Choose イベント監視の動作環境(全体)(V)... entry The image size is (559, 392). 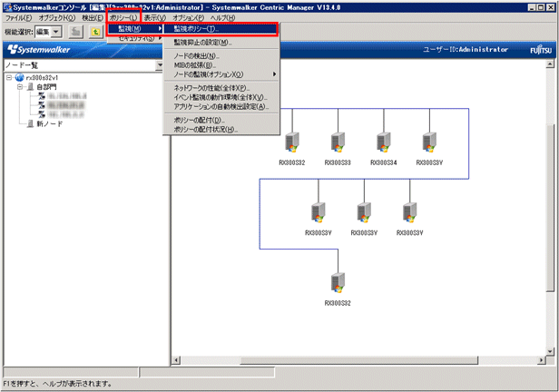[x=221, y=97]
